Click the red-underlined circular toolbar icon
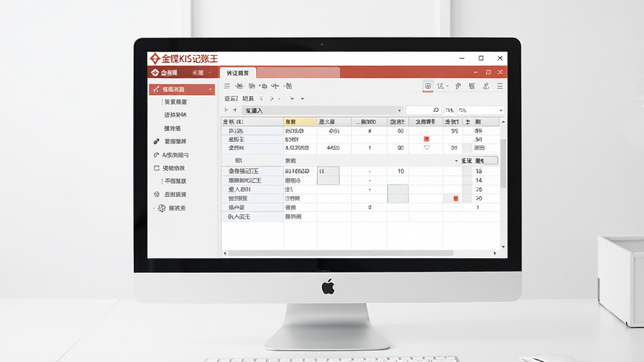This screenshot has width=644, height=362. 428,85
